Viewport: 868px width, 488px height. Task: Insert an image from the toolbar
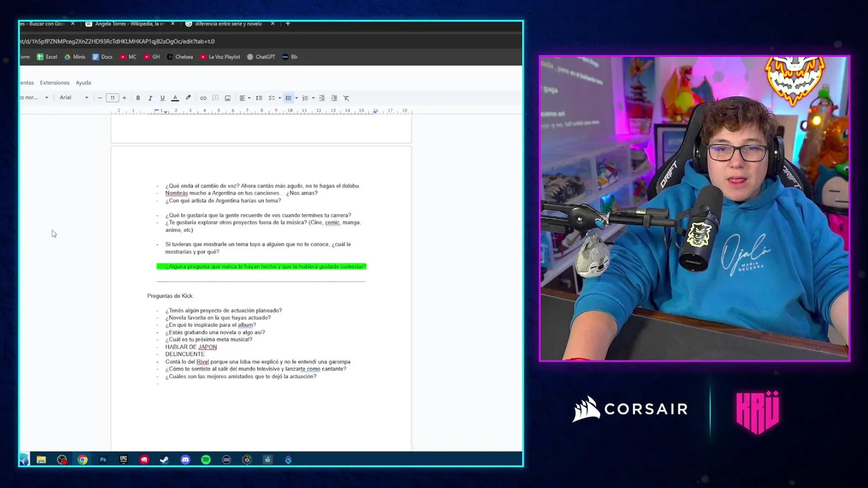(227, 98)
